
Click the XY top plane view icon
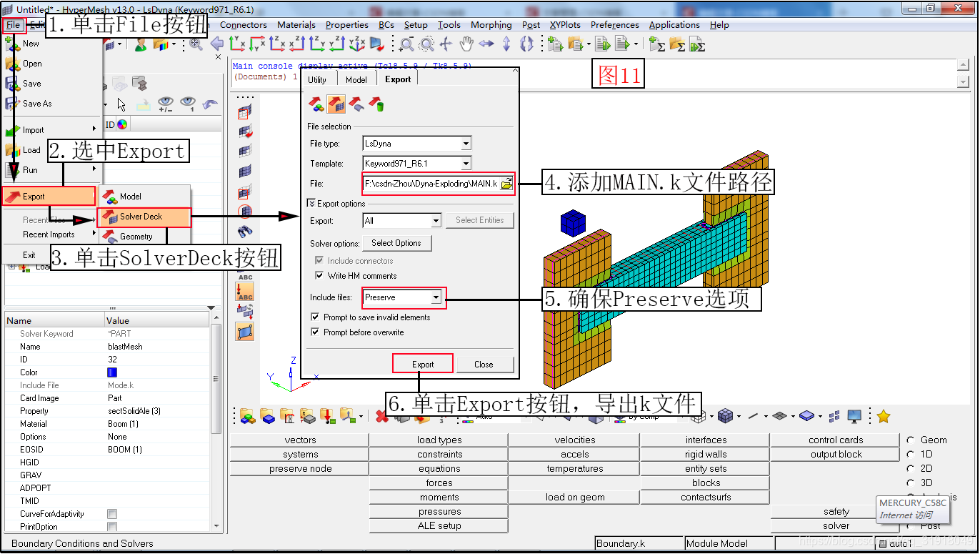[237, 44]
